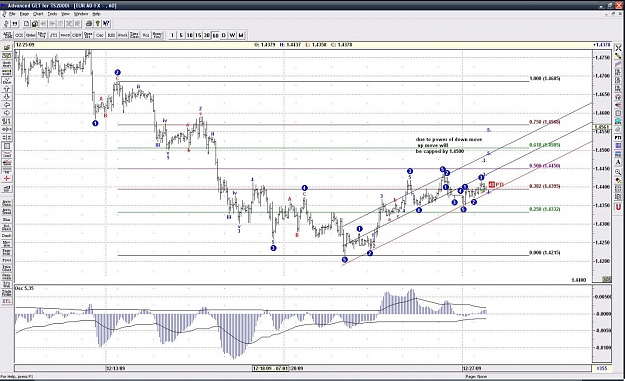
Task: Click the Osc 5,35 indicator label
Action: [24, 288]
